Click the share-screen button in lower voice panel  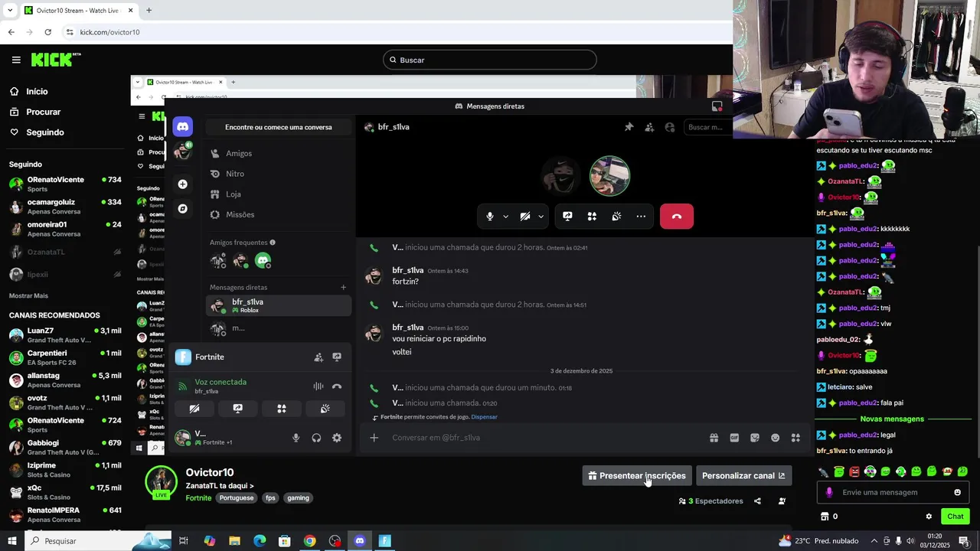(x=238, y=409)
